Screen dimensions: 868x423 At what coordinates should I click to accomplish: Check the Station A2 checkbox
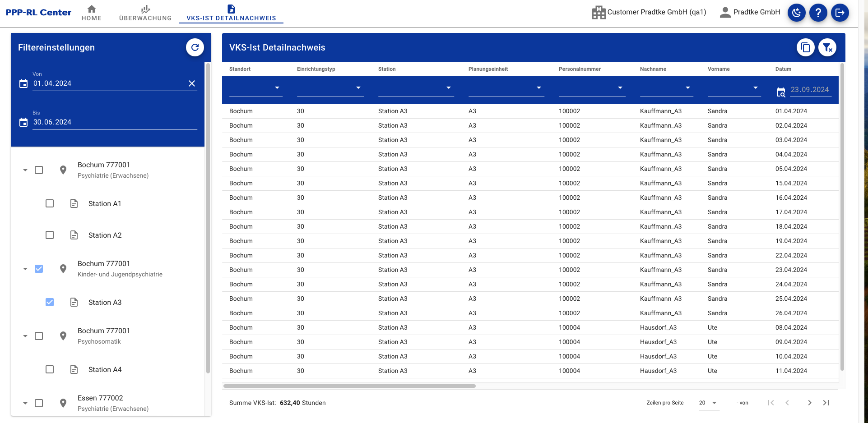[x=50, y=235]
